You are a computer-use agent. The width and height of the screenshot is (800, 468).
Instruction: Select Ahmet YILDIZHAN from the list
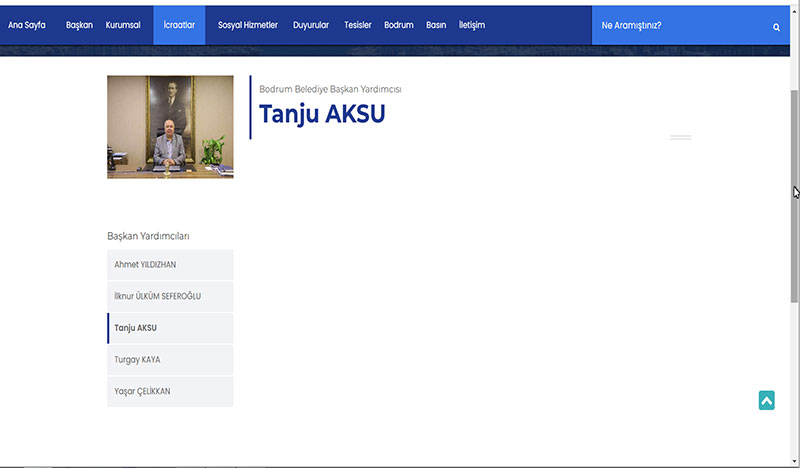[170, 265]
